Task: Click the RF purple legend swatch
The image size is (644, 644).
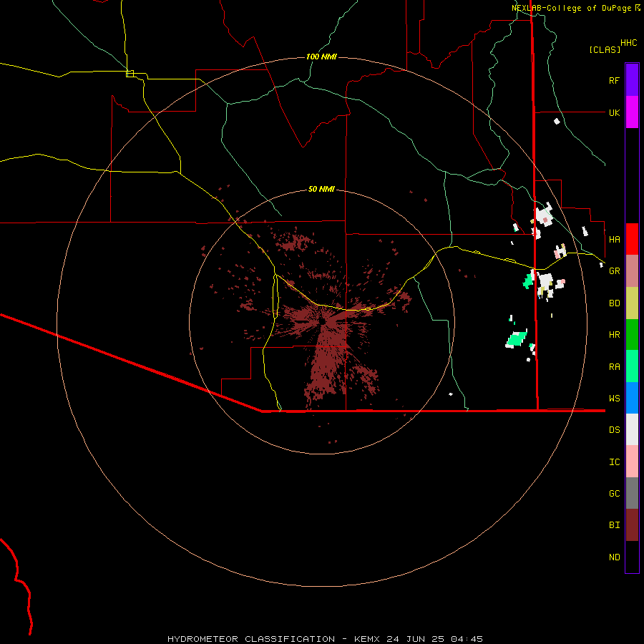Action: (x=632, y=80)
